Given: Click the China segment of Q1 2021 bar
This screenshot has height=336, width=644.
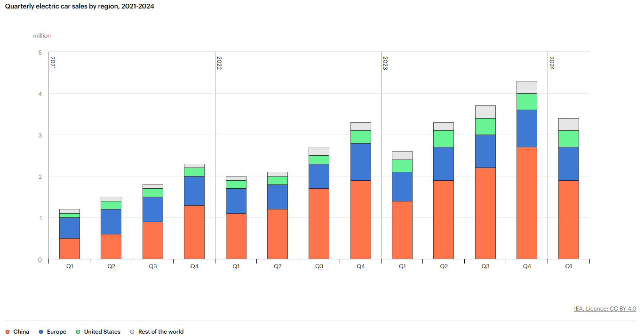Looking at the screenshot, I should click(x=70, y=248).
